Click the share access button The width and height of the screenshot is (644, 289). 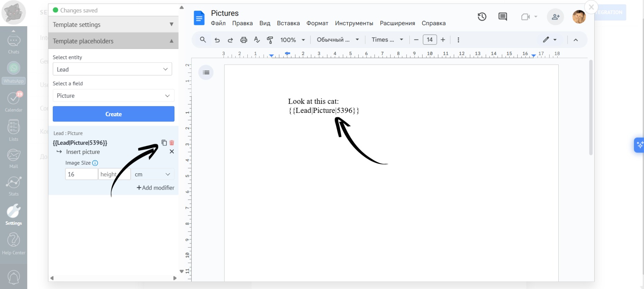(556, 17)
